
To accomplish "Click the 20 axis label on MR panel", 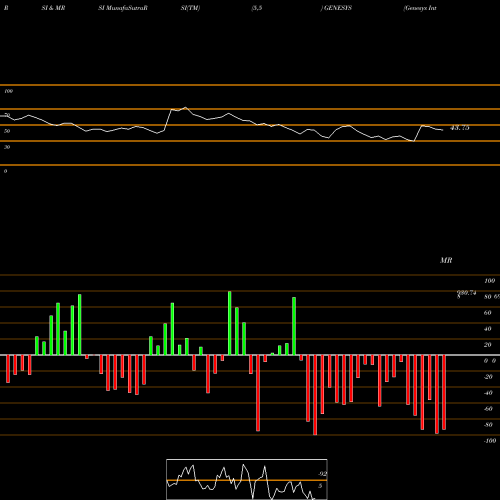I will 488,345.
